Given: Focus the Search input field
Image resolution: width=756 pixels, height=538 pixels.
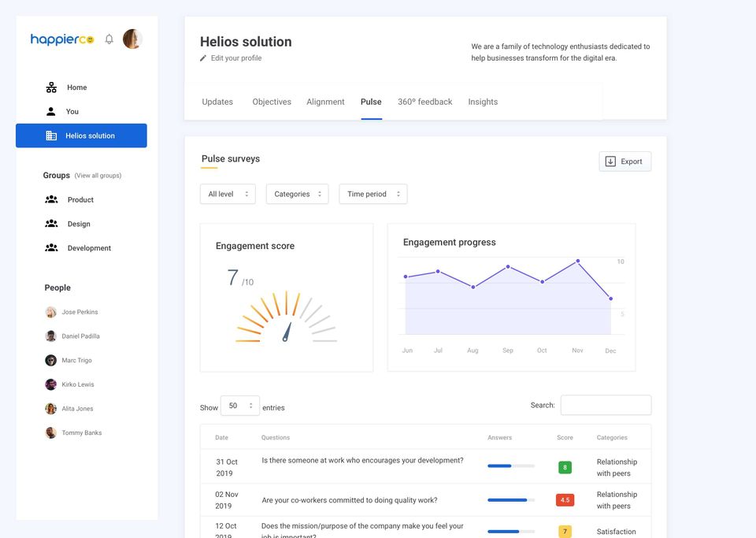Looking at the screenshot, I should coord(606,405).
